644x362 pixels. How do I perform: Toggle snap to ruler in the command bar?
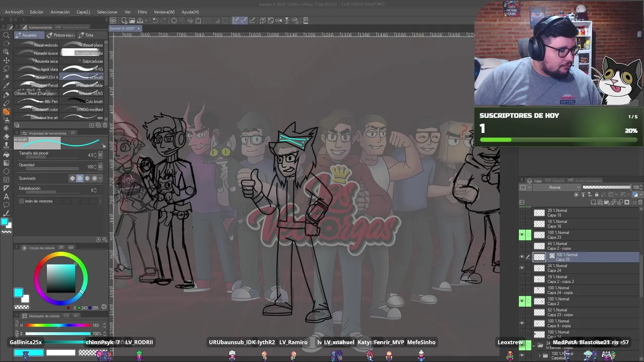(x=235, y=21)
